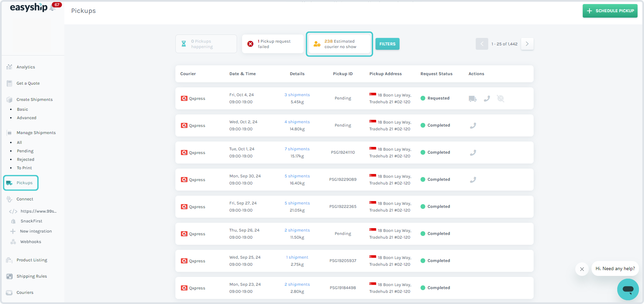Toggle the '238 Estimated courier no show' filter
This screenshot has height=304, width=644.
click(339, 44)
